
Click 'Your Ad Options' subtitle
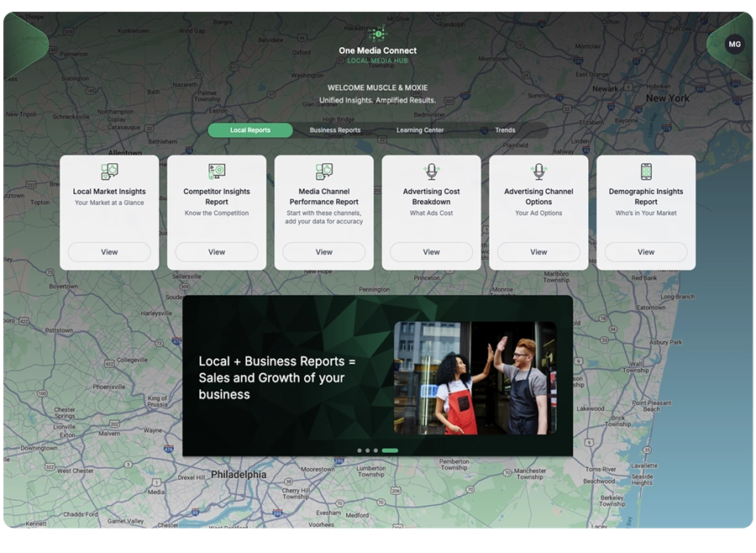pos(538,213)
